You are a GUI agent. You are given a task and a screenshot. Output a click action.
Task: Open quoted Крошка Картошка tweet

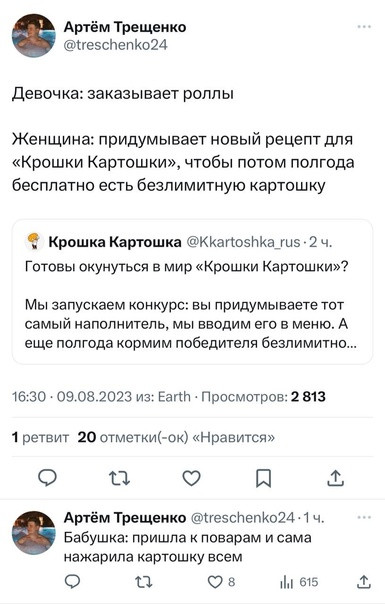[192, 292]
